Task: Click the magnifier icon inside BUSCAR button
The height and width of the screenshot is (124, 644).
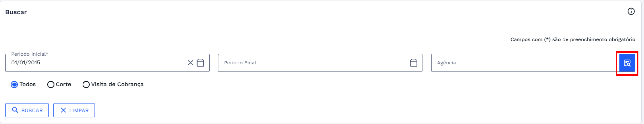Action: (15, 110)
